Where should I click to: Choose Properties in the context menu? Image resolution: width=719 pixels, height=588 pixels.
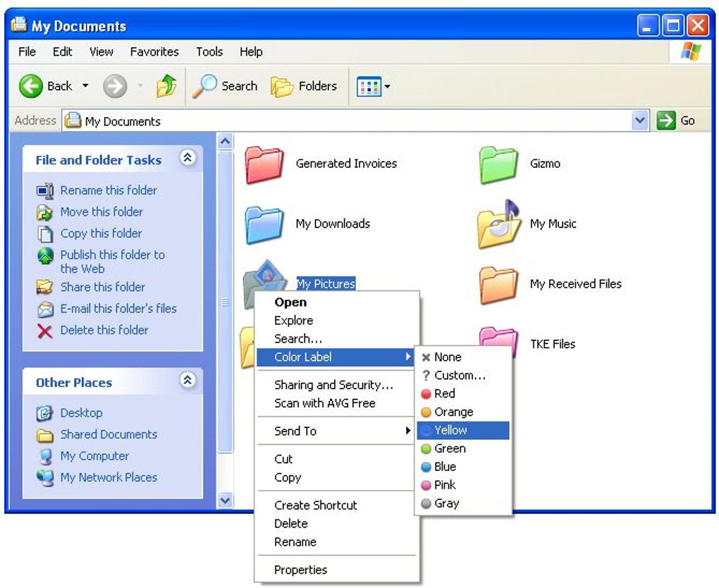(337, 570)
